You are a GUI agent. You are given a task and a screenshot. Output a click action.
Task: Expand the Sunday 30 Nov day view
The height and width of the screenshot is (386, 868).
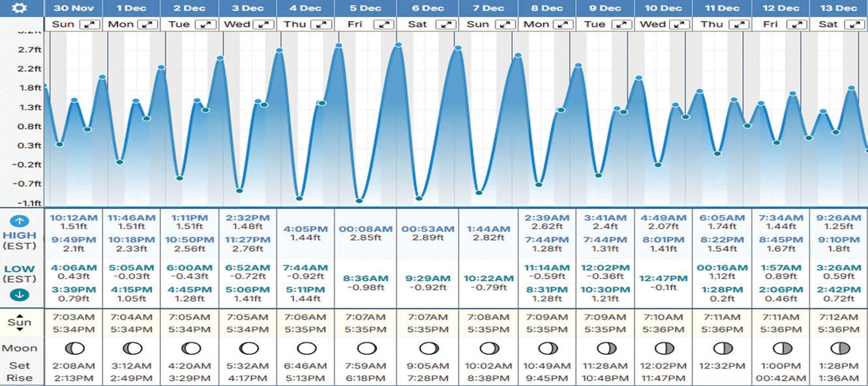point(90,24)
